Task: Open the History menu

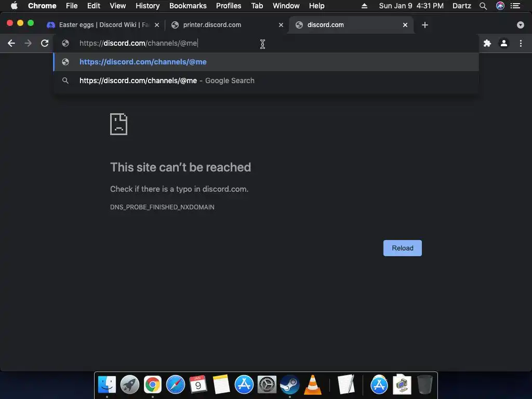Action: pos(148,6)
